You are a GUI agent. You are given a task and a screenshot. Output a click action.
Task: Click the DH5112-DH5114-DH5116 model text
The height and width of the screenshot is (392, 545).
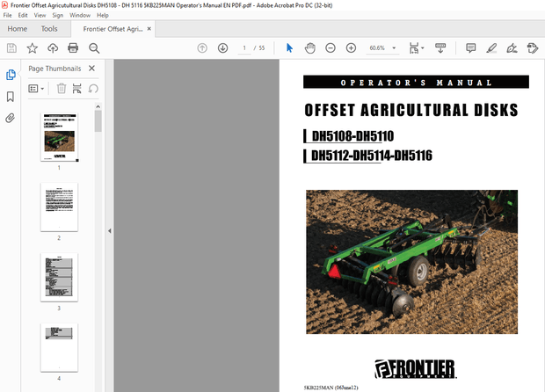pyautogui.click(x=372, y=156)
